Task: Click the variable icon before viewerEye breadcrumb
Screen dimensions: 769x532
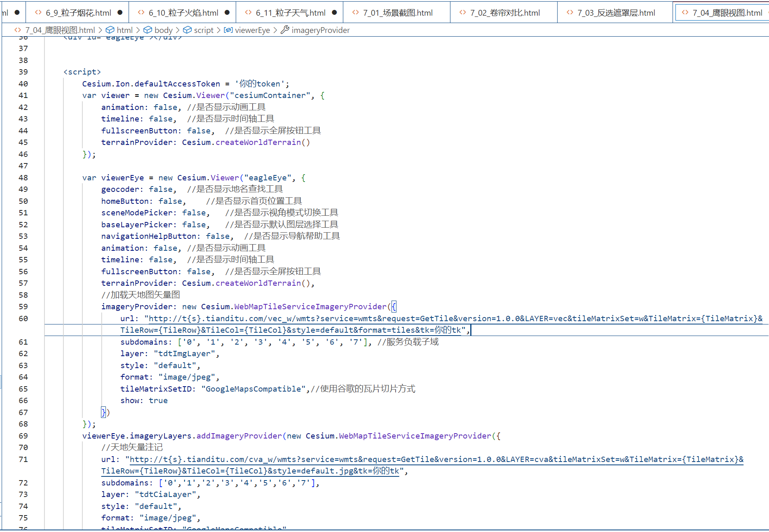Action: 228,30
